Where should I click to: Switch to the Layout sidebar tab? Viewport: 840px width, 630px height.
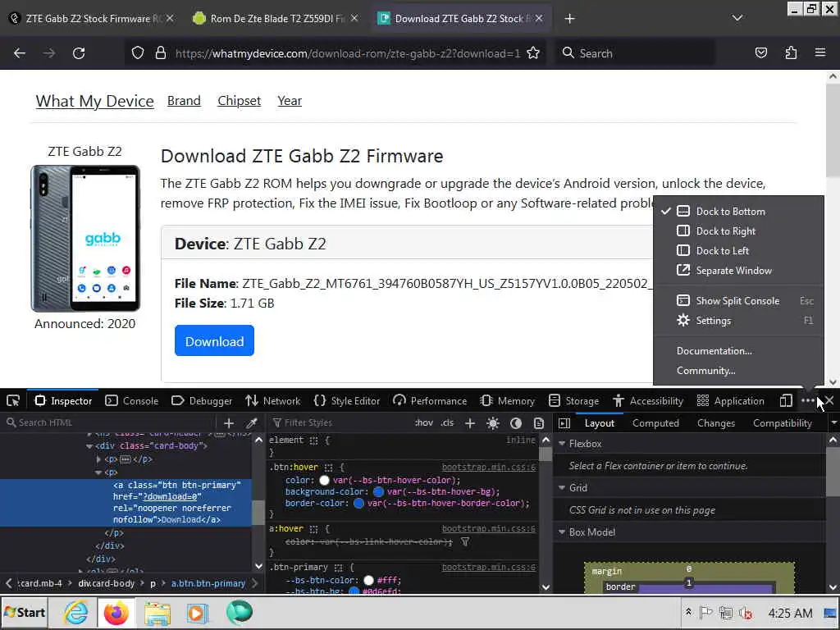coord(600,422)
